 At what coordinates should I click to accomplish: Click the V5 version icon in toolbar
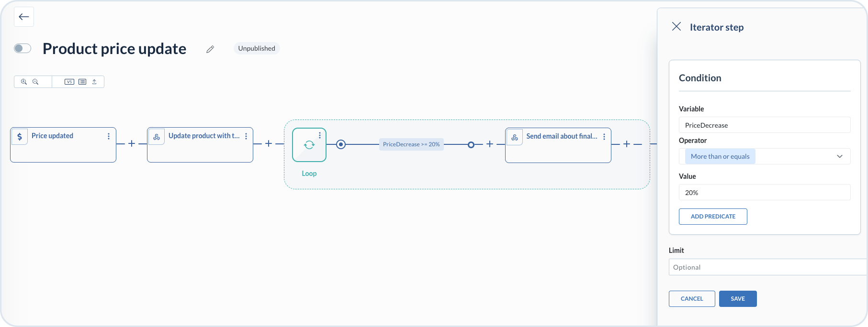click(x=69, y=82)
